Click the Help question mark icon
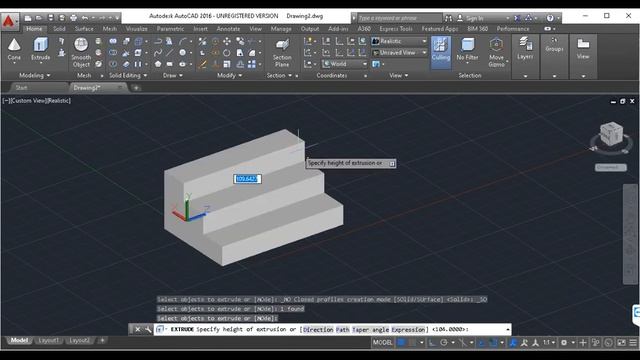This screenshot has width=640, height=360. point(550,18)
